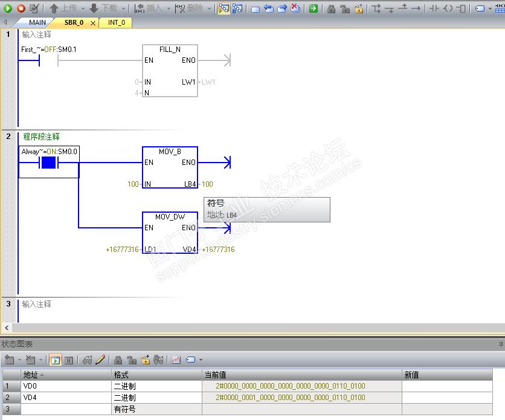Viewport: 505px width, 420px height.
Task: Remove all bookmarks icon with red X
Action: (x=295, y=8)
